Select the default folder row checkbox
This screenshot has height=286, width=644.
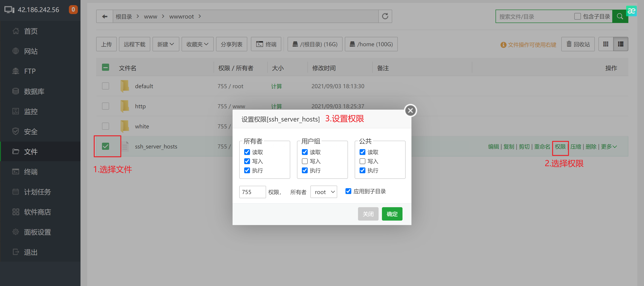pos(106,86)
